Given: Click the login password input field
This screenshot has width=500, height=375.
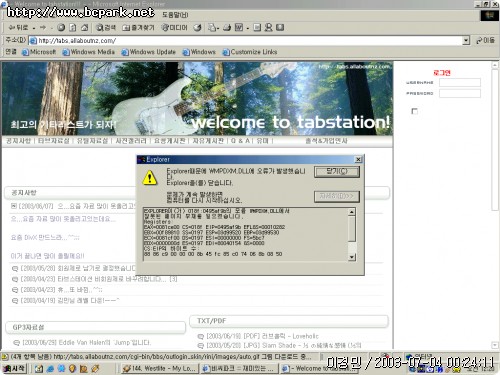Looking at the screenshot, I should 460,93.
